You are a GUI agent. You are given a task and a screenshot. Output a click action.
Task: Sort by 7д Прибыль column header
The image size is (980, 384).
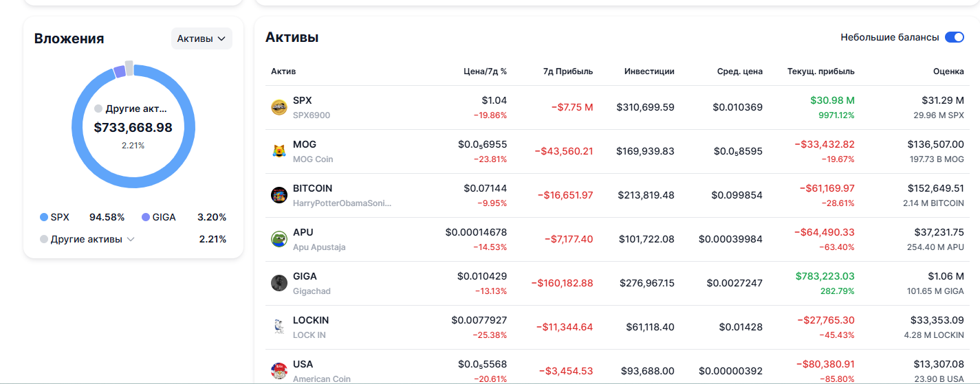pos(567,71)
